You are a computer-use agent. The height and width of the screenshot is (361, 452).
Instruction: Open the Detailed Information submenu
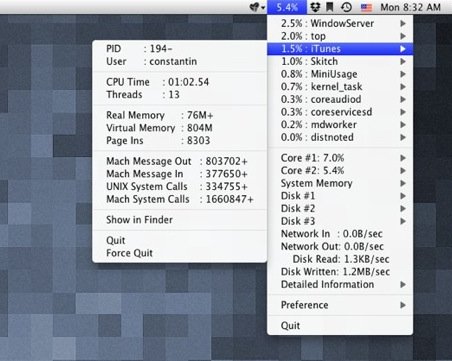[340, 285]
